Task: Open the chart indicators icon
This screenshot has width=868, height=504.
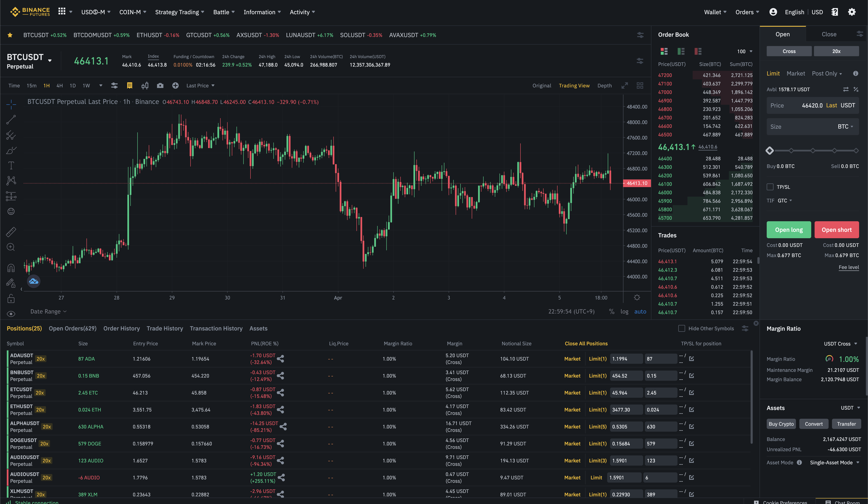Action: click(x=114, y=85)
